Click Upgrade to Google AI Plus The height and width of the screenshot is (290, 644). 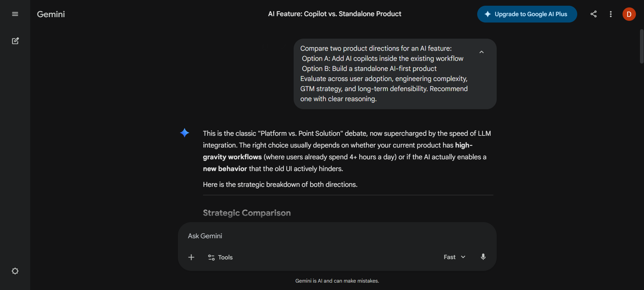527,14
